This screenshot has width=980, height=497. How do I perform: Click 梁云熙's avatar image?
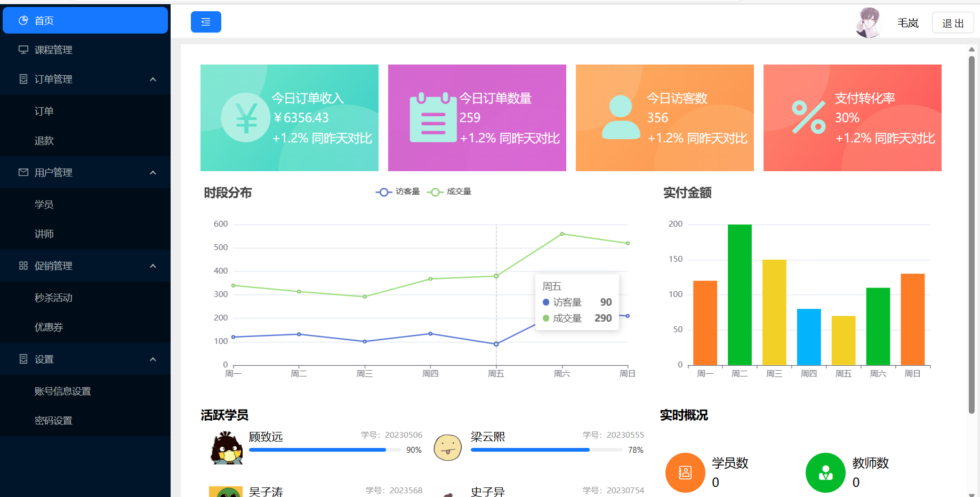click(448, 447)
